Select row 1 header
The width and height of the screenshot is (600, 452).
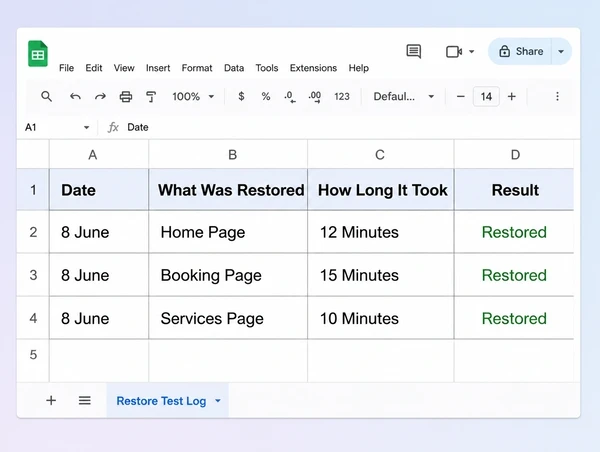click(x=33, y=190)
